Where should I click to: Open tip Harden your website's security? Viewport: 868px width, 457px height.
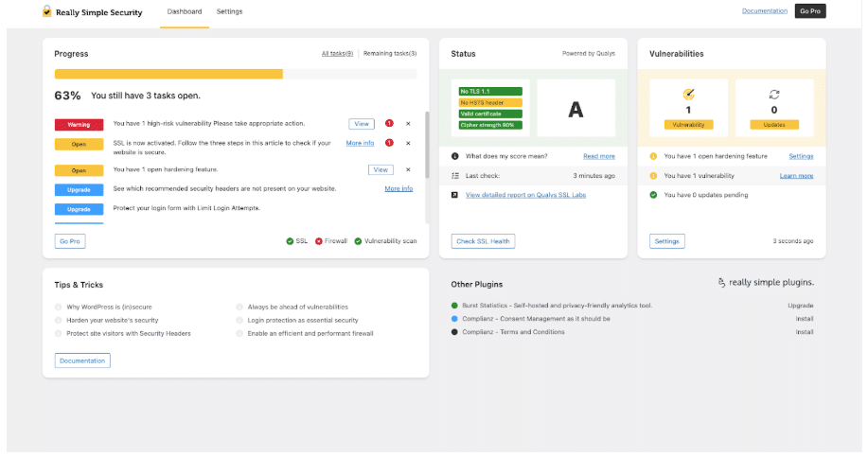point(113,321)
